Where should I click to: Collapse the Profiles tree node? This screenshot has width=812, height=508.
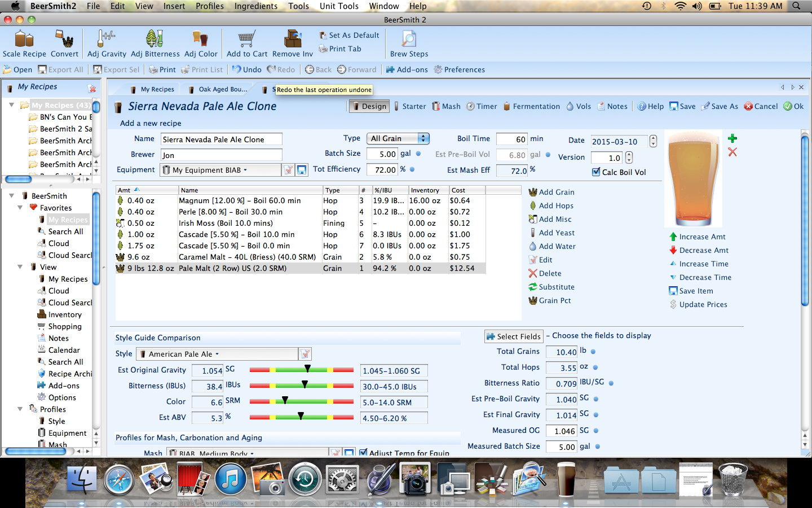point(20,409)
